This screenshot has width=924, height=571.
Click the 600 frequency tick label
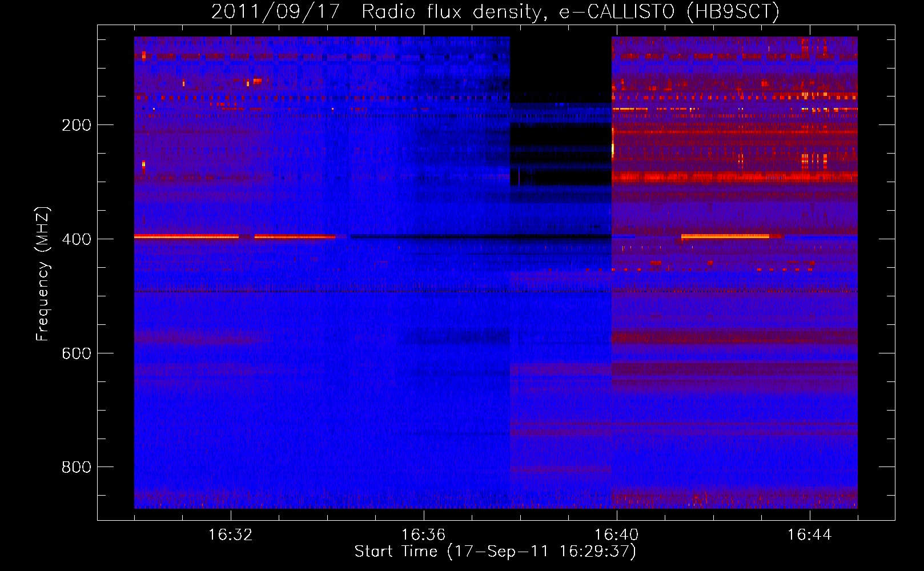click(77, 353)
